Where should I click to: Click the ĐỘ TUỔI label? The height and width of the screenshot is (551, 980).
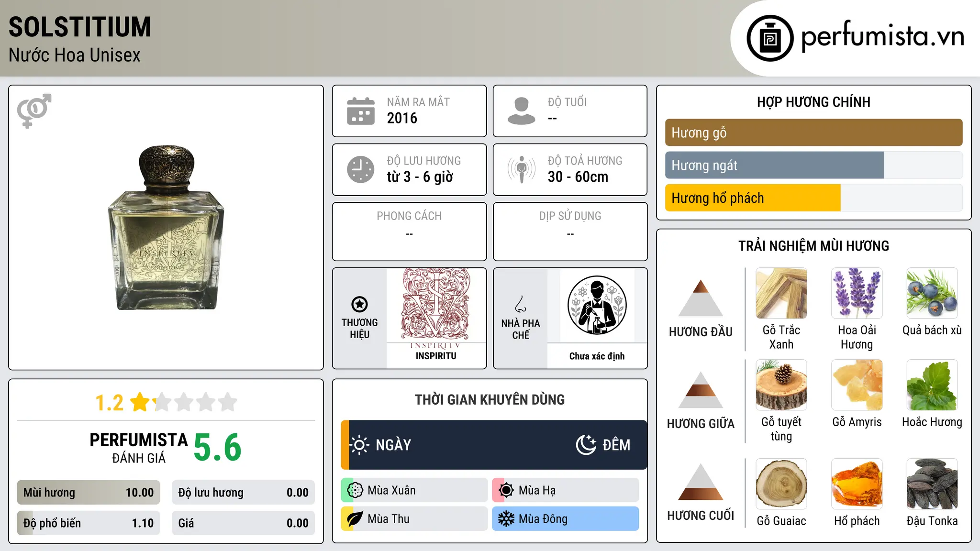pos(567,102)
